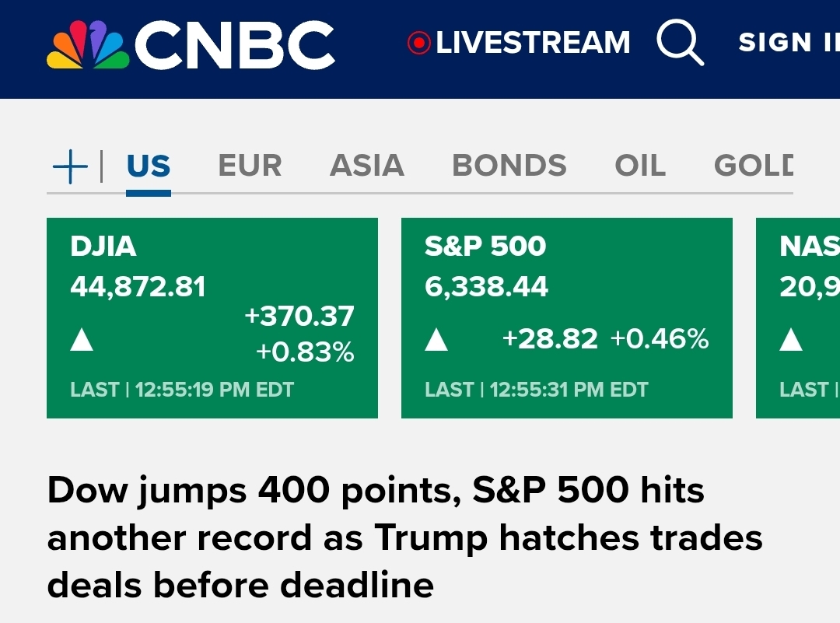Screen dimensions: 840x623
Task: Open the OIL tab
Action: 640,166
